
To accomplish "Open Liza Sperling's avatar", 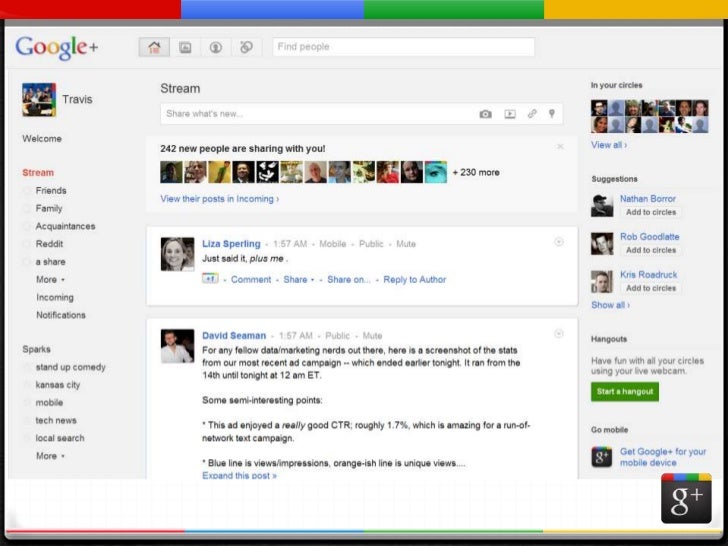I will pyautogui.click(x=177, y=254).
